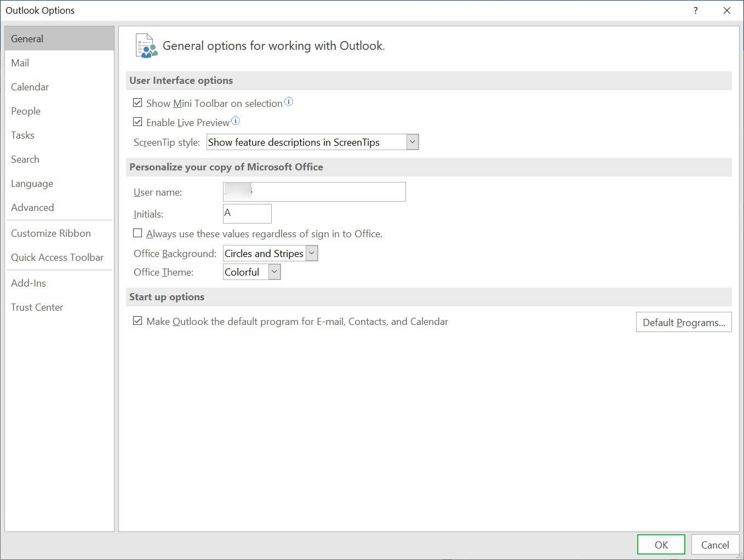The height and width of the screenshot is (560, 744).
Task: Select the General category
Action: click(59, 38)
